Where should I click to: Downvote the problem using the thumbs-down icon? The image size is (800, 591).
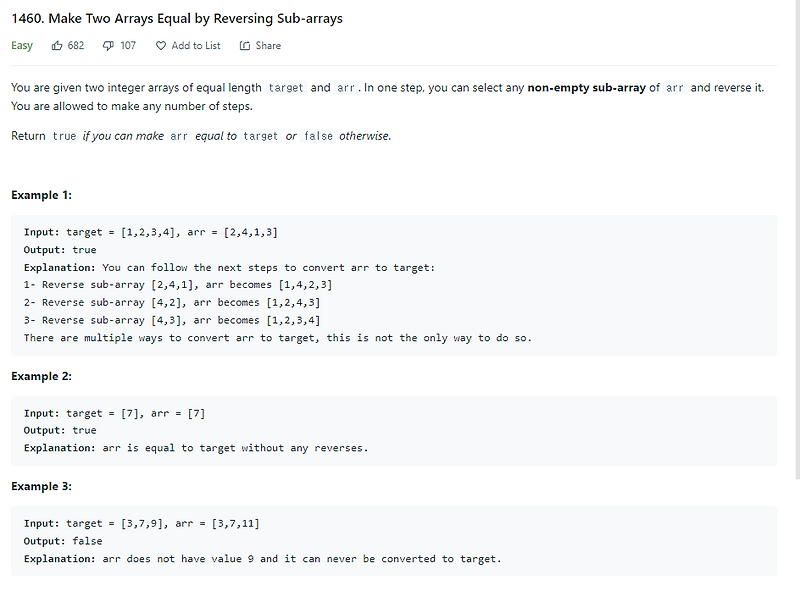(x=108, y=45)
